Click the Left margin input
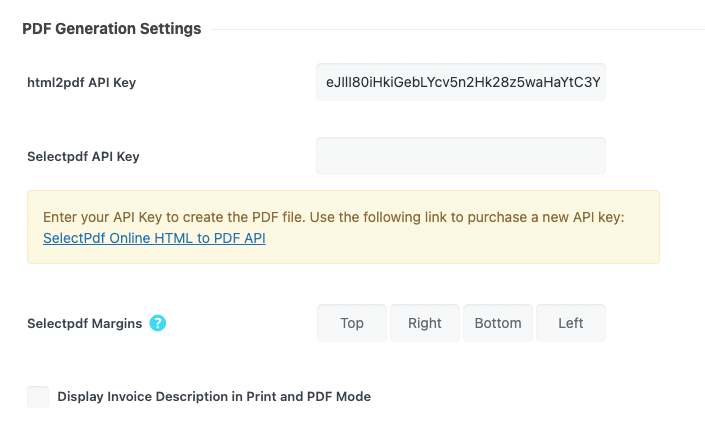 click(x=571, y=323)
